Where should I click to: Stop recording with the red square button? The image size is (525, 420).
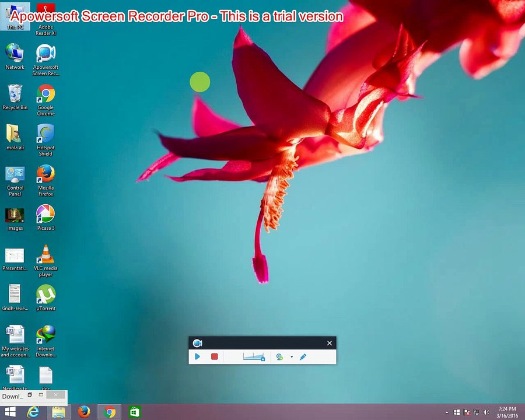click(214, 356)
